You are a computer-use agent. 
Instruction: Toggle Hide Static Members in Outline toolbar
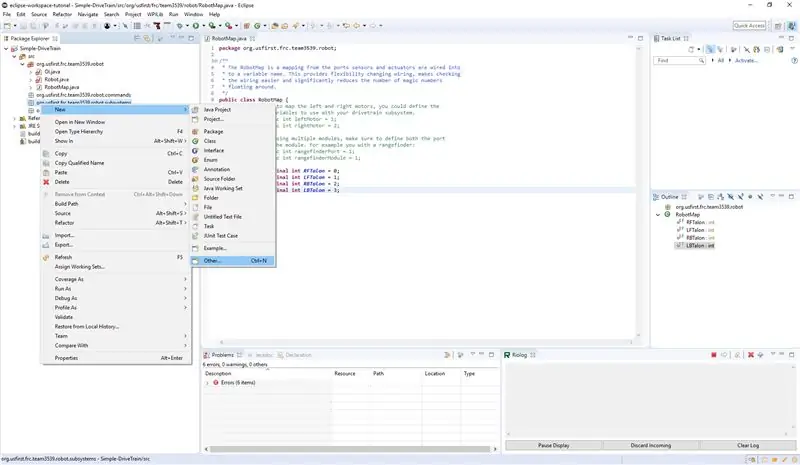741,197
